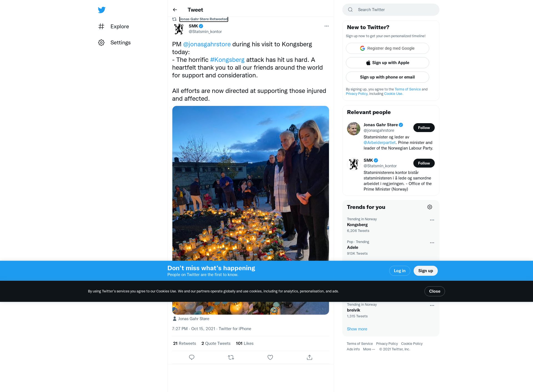The height and width of the screenshot is (392, 533).
Task: Open the tweet's more options ellipsis
Action: coord(326,26)
